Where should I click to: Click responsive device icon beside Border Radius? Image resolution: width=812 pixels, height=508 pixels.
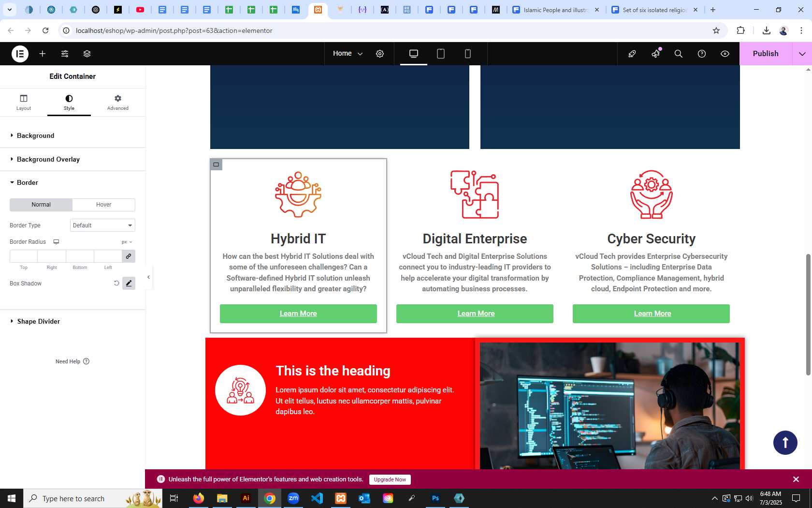(56, 242)
